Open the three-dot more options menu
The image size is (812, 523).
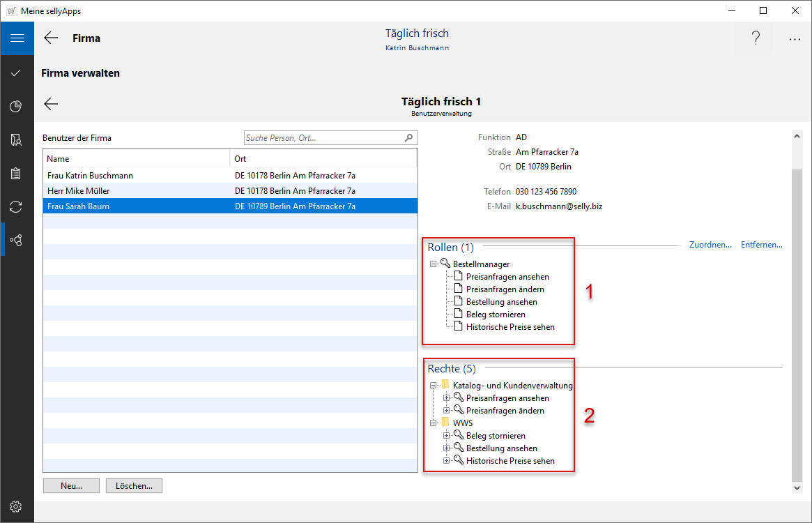pyautogui.click(x=795, y=40)
